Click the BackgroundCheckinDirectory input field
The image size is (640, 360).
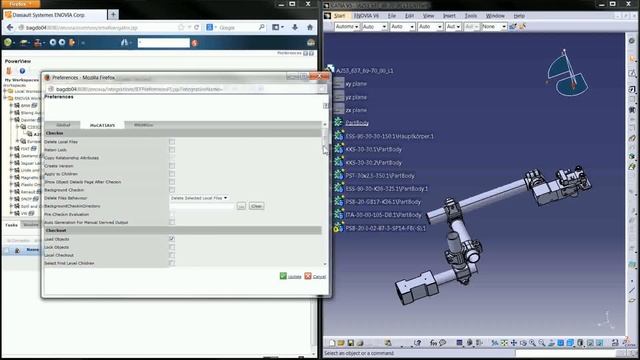coord(202,206)
